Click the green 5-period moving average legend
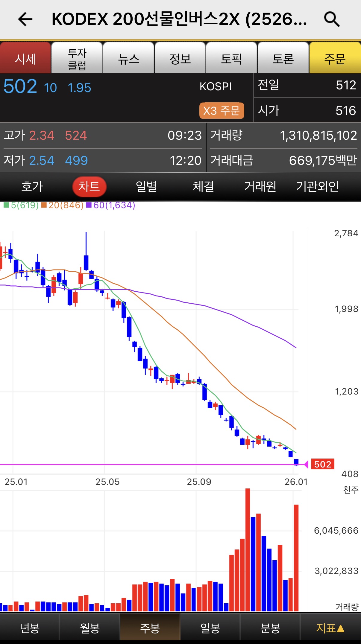The width and height of the screenshot is (361, 644). coord(21,205)
